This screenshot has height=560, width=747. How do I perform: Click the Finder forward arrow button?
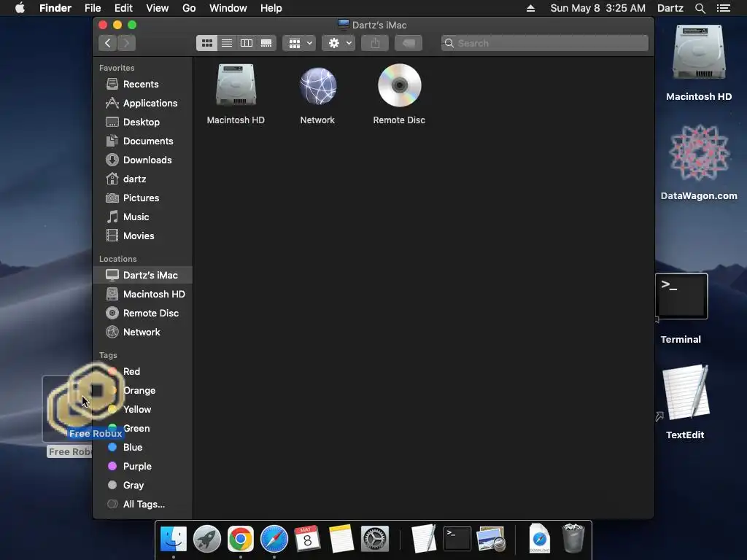point(126,43)
